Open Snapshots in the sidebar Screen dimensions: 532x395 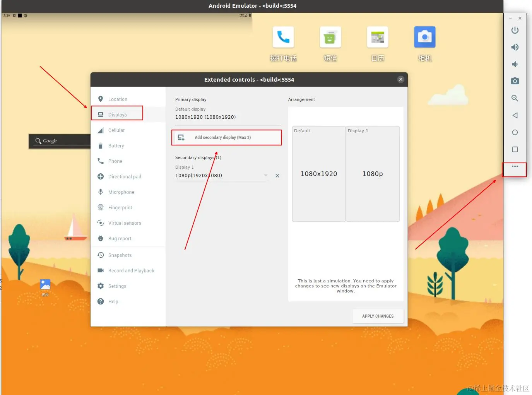[x=128, y=255]
